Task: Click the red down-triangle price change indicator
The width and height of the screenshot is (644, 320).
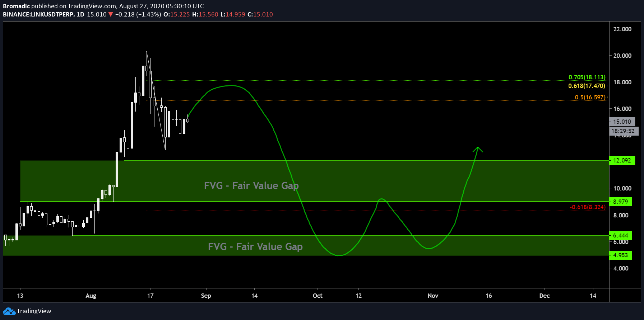Action: point(111,14)
